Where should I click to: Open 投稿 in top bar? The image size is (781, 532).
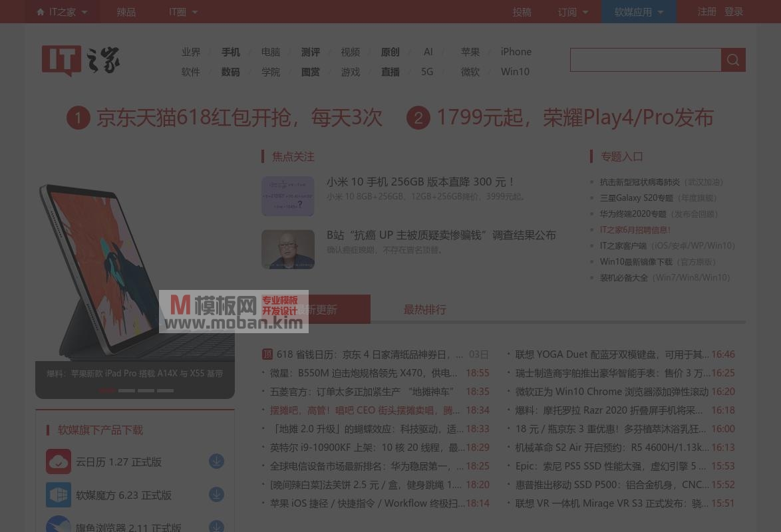coord(522,12)
